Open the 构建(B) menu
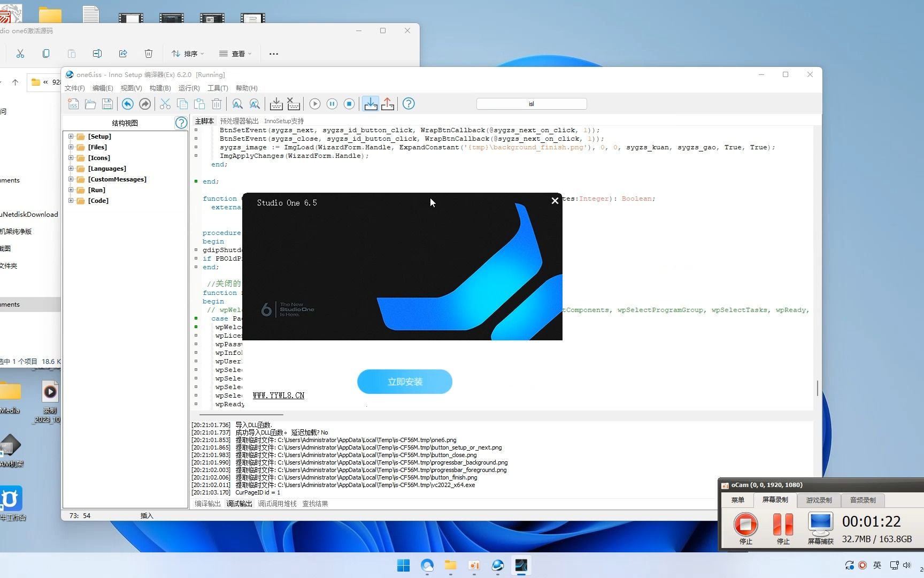Screen dimensions: 924x578 tap(160, 88)
